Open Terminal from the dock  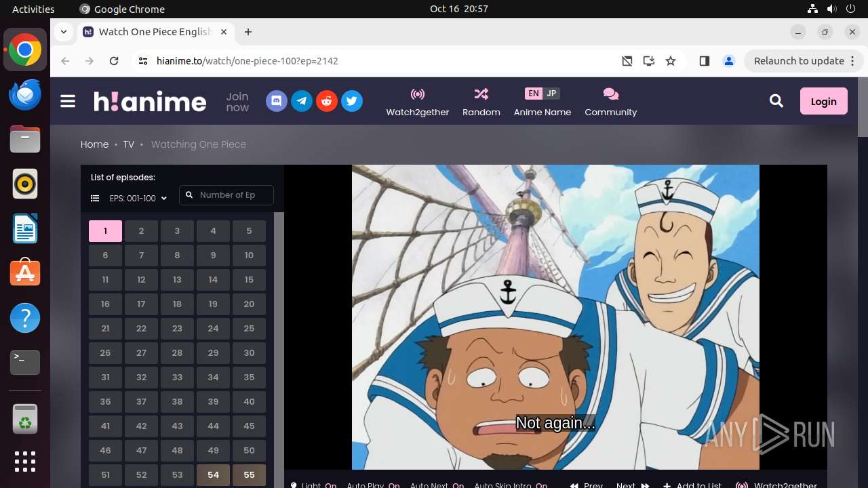point(25,363)
